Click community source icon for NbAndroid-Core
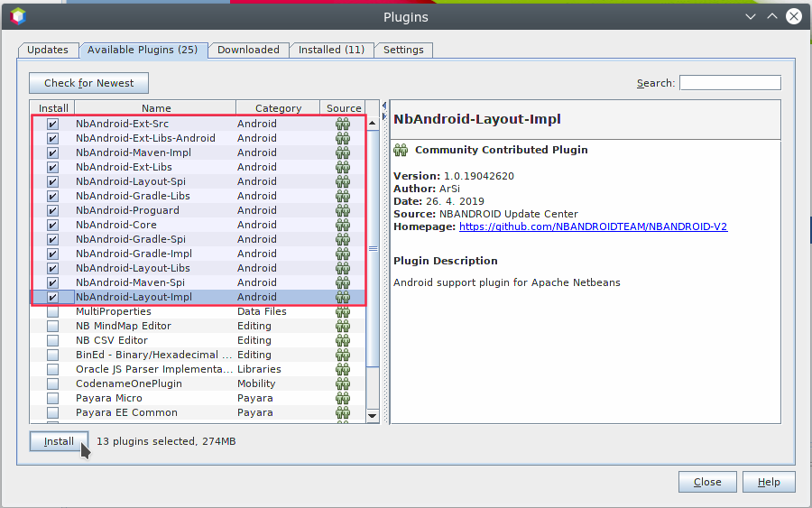812x508 pixels. pos(342,225)
